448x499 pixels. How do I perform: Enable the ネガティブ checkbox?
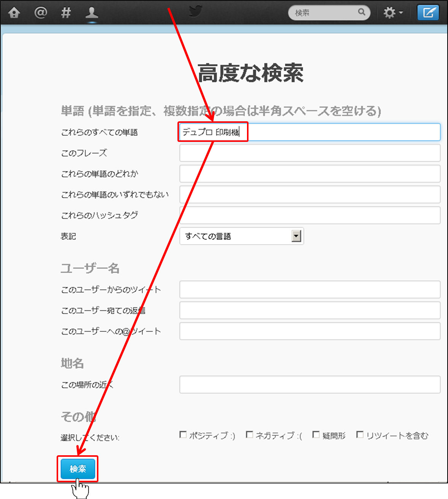click(250, 434)
